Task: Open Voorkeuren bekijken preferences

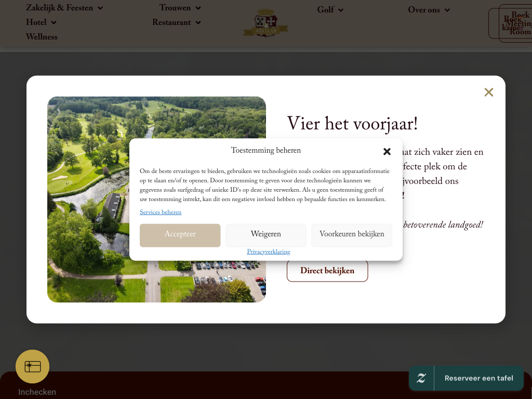Action: (352, 235)
